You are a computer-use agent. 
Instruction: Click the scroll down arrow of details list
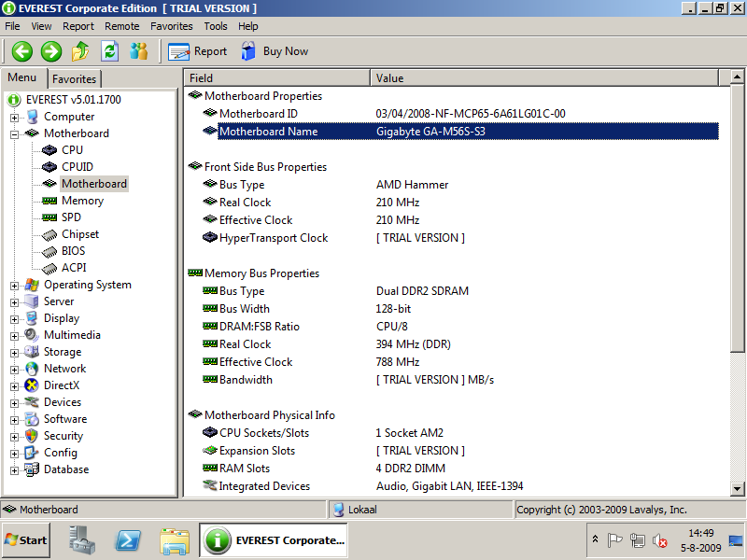[x=737, y=488]
